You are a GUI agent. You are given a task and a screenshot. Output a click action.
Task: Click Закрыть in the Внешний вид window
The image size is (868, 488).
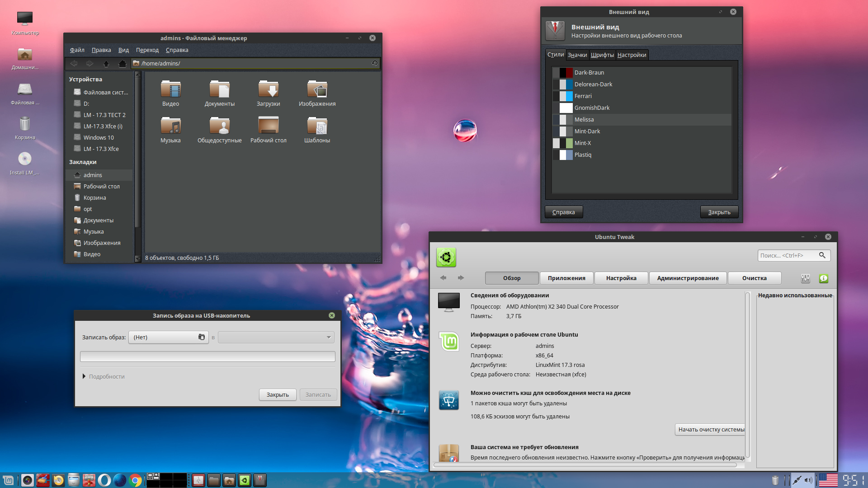point(719,211)
